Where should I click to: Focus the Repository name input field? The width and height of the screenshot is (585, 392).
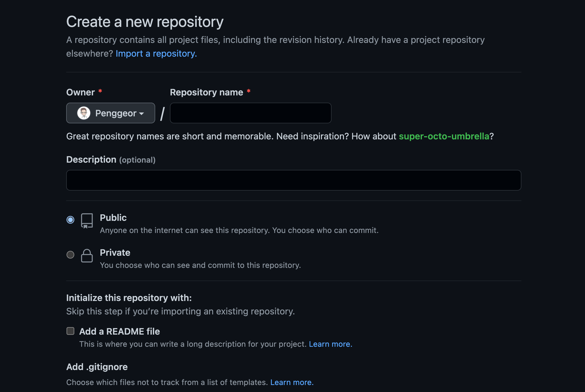tap(250, 113)
